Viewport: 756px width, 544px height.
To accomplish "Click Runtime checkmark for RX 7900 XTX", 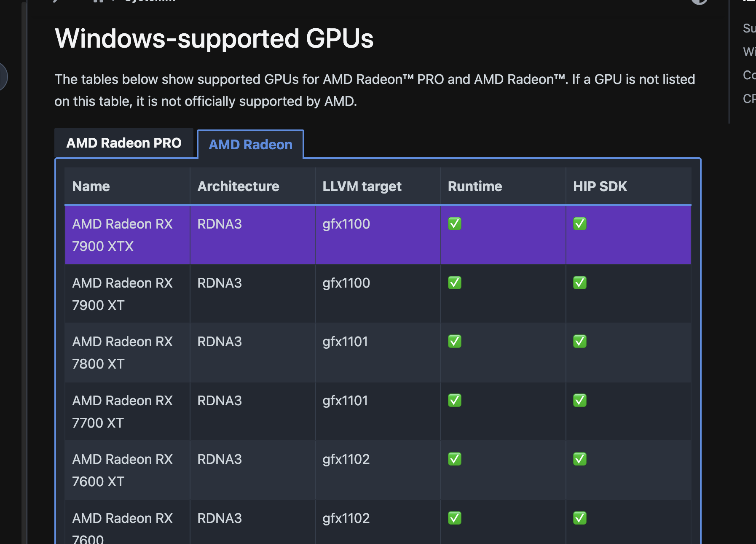I will click(x=454, y=224).
